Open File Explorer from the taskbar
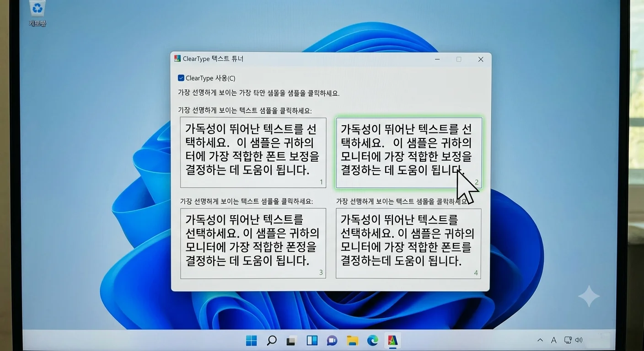 click(352, 340)
